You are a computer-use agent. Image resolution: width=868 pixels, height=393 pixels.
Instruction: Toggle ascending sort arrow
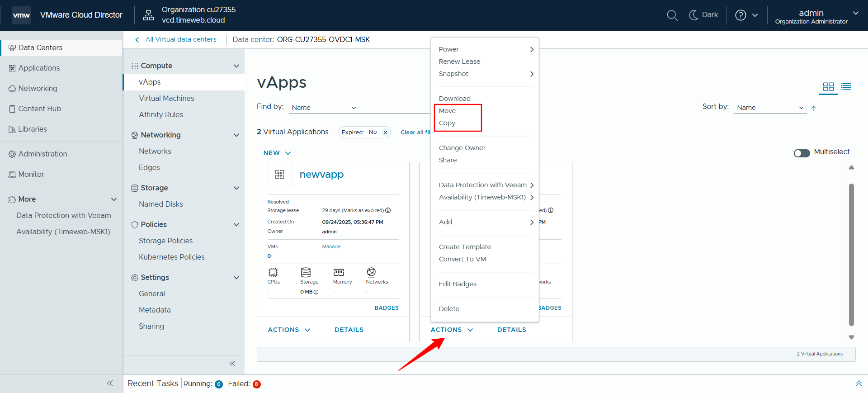814,108
